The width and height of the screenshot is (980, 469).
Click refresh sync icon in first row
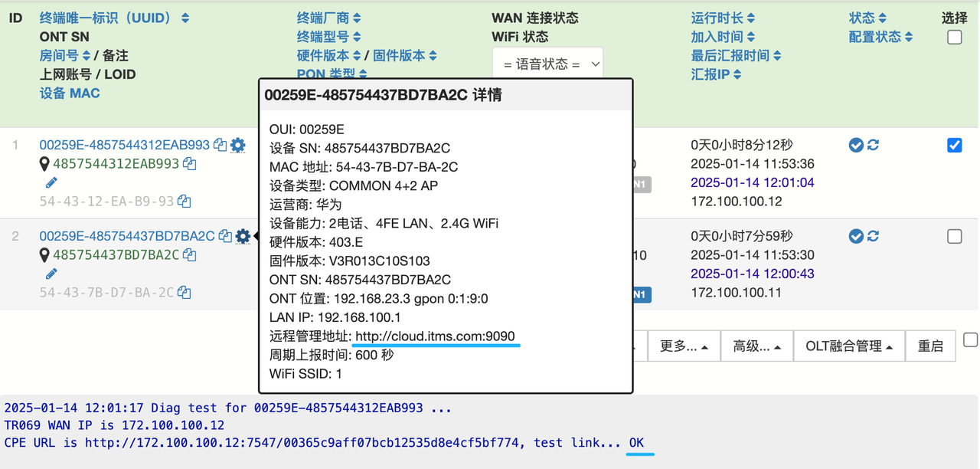873,145
